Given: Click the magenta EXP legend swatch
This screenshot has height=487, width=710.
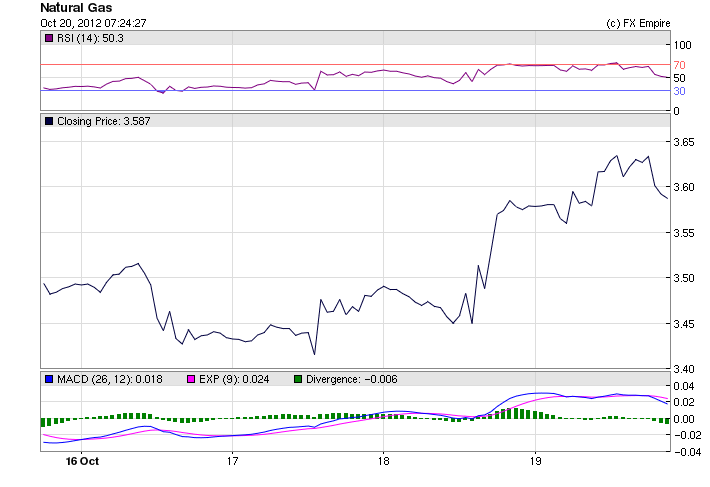Looking at the screenshot, I should coord(191,379).
